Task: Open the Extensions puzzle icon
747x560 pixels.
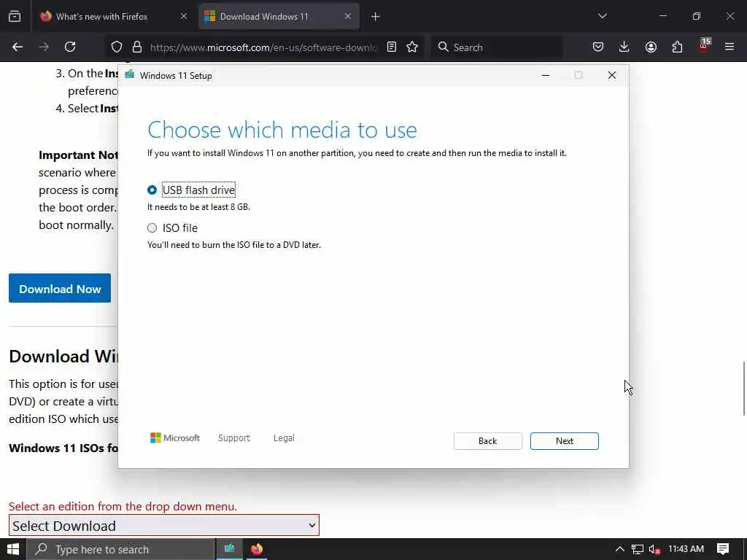Action: click(x=677, y=47)
